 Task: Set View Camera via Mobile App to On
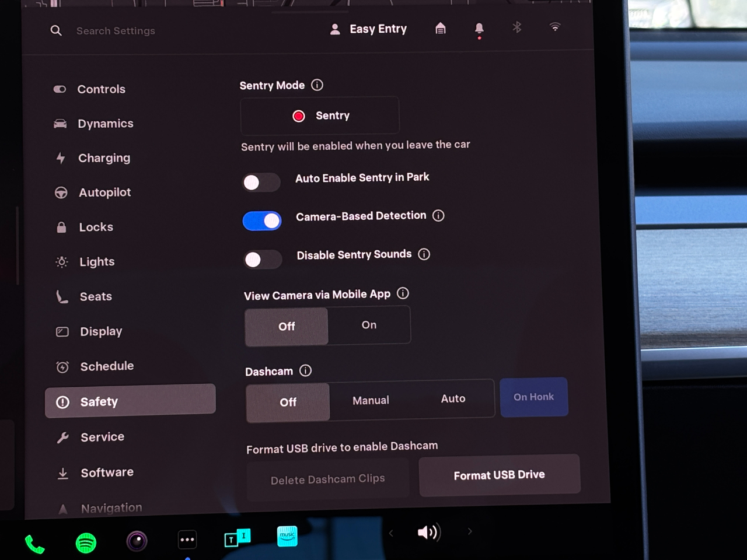pos(369,325)
